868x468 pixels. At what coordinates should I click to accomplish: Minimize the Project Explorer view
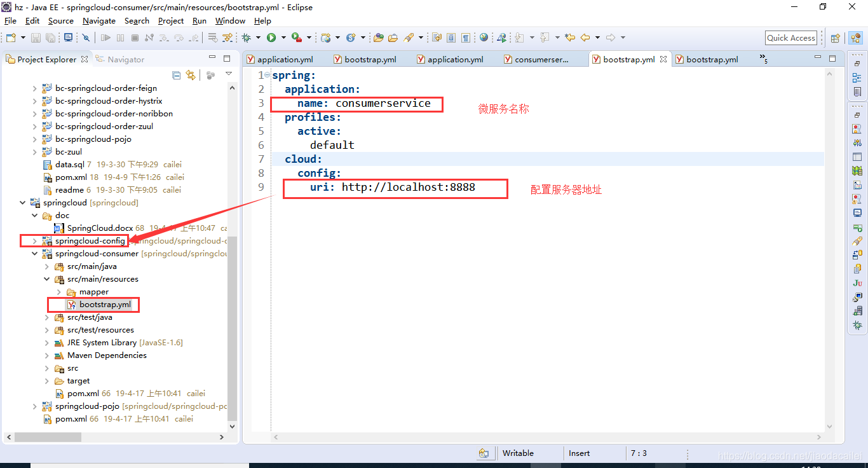pos(212,58)
